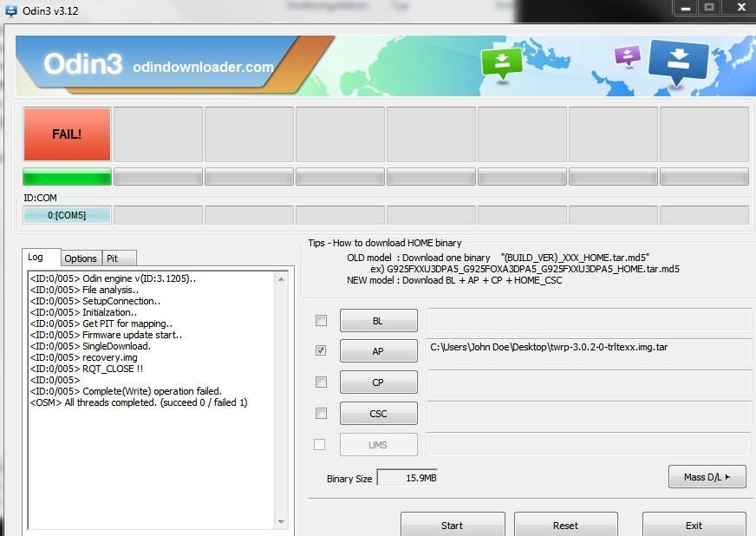This screenshot has height=536, width=756.
Task: Click log line 'Complete(Write) operation failed.'
Action: [x=126, y=391]
